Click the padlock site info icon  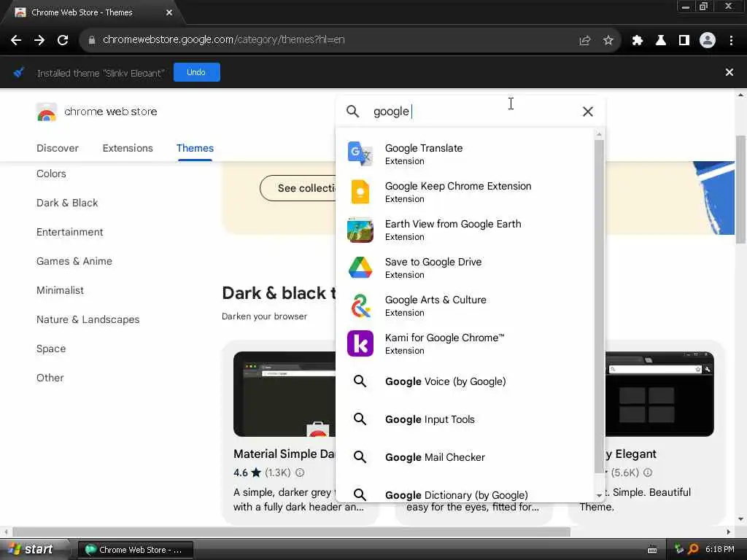point(92,40)
